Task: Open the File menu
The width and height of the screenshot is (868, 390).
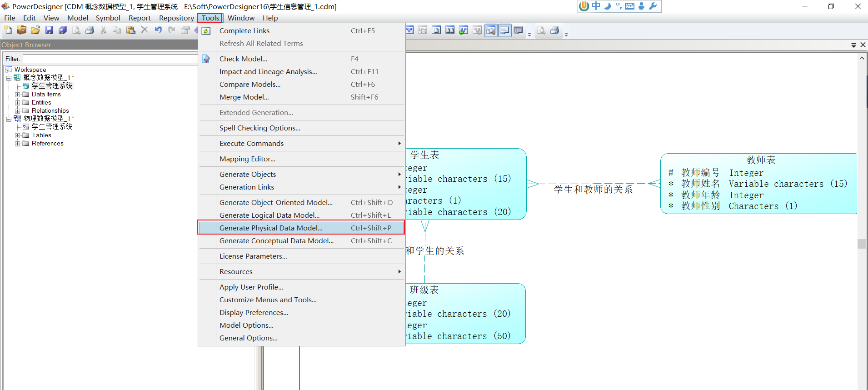Action: pos(10,18)
